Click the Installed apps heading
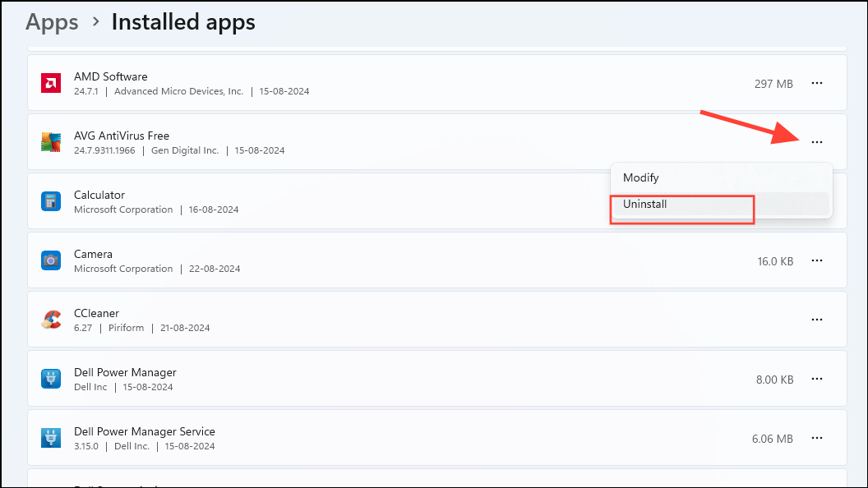 183,22
